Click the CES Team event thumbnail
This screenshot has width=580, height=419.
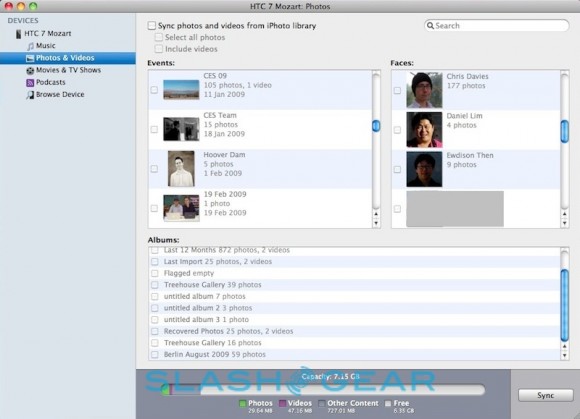(181, 129)
